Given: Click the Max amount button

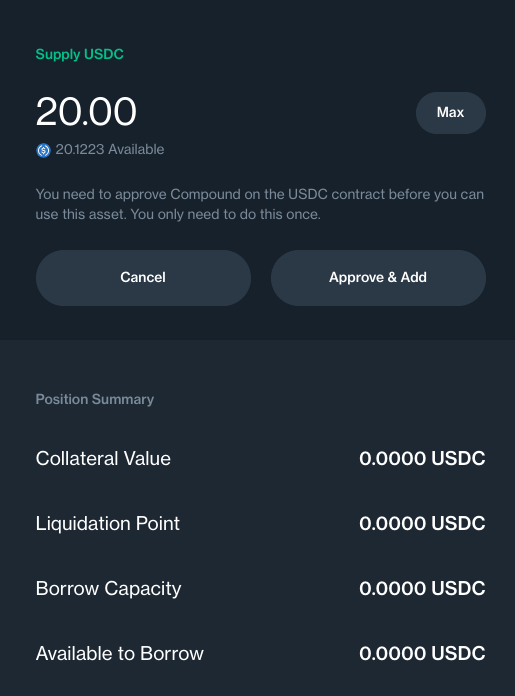Looking at the screenshot, I should coord(451,112).
